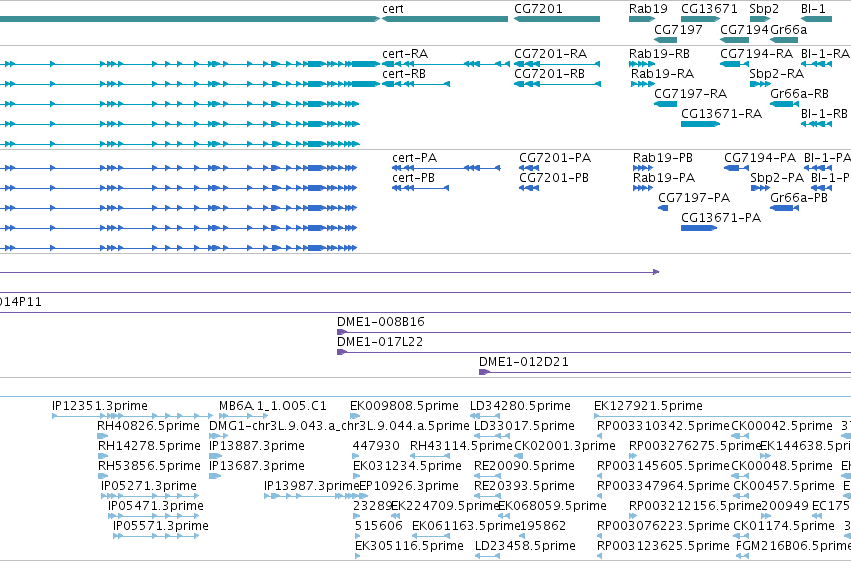Click the IP13687.3prime EST

pyautogui.click(x=215, y=476)
